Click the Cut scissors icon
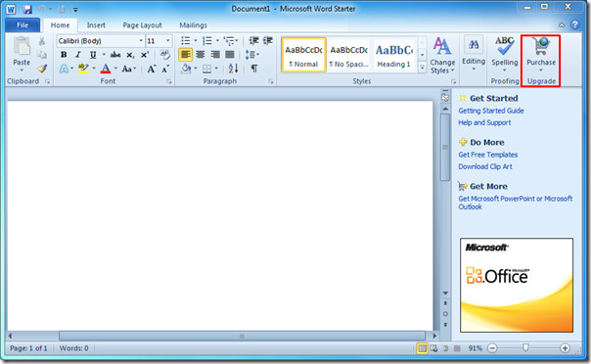This screenshot has height=364, width=591. coord(42,41)
